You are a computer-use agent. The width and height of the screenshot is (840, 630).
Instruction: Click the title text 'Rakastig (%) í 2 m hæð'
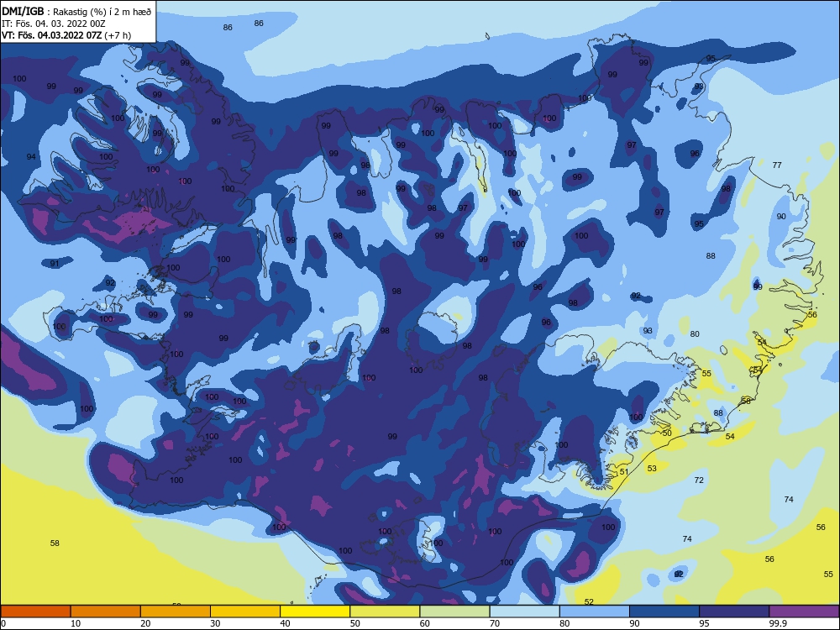coord(102,12)
